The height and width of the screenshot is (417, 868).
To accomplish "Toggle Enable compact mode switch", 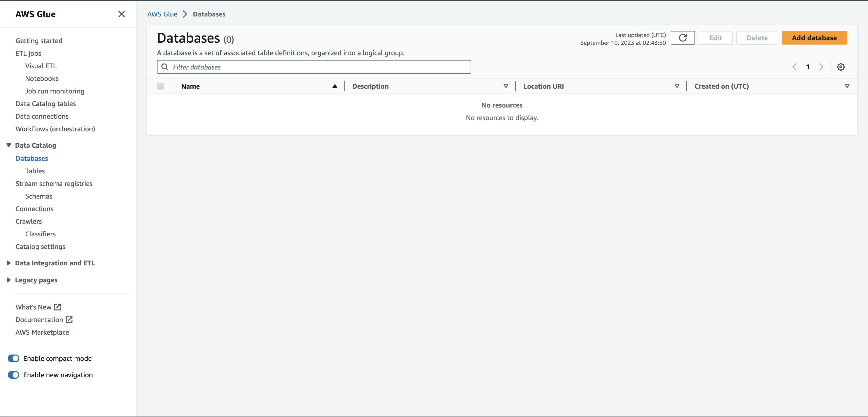I will [14, 358].
